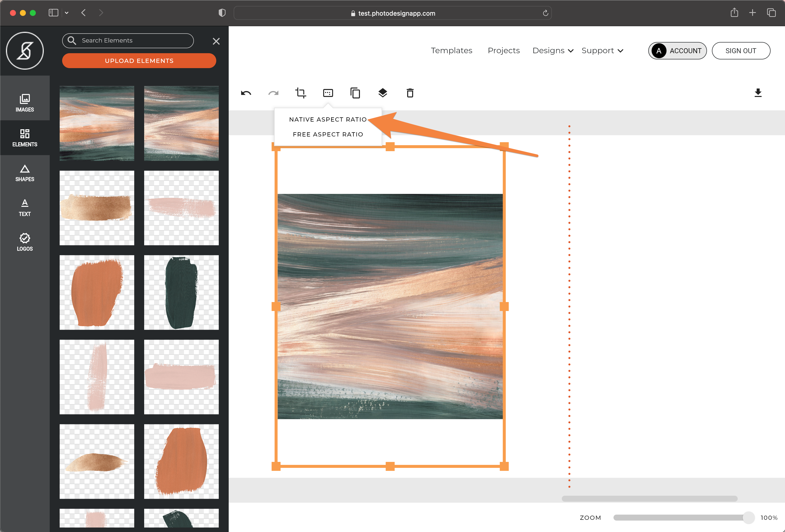Viewport: 785px width, 532px height.
Task: Click the browser forward arrow
Action: [101, 13]
